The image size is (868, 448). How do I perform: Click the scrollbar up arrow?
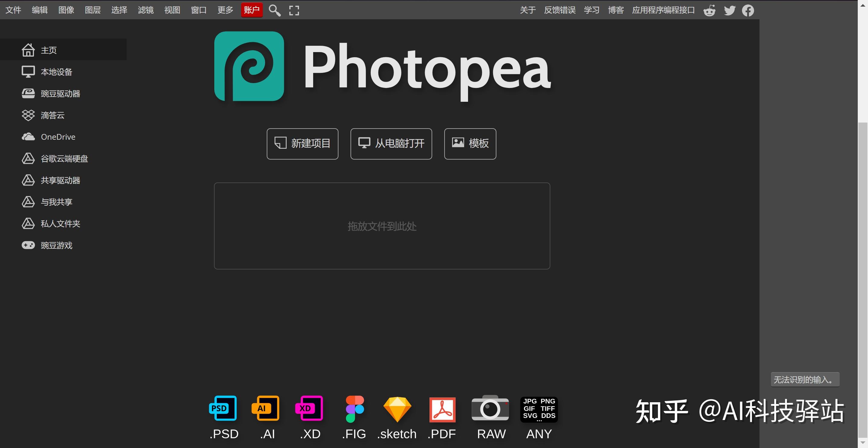pyautogui.click(x=863, y=5)
